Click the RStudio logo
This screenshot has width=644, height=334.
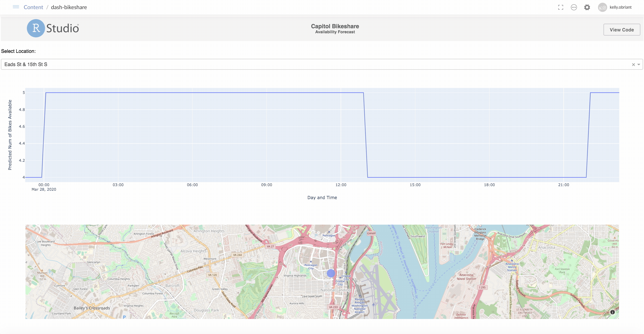pyautogui.click(x=53, y=28)
